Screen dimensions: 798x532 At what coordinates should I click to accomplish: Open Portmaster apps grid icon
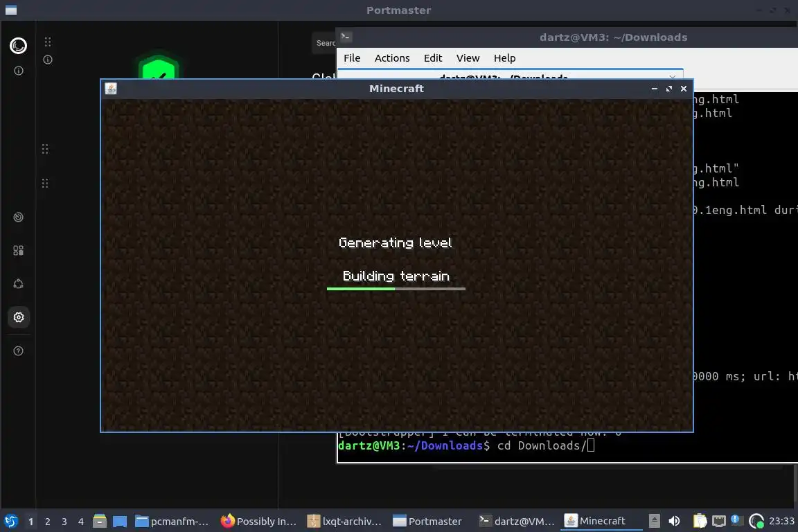[x=18, y=251]
